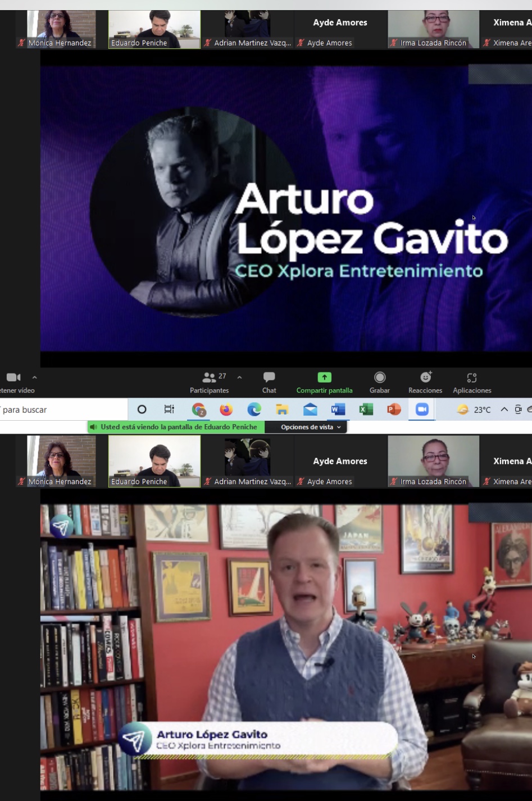
Task: Click the large 'Arturo' heading on the purple slide
Action: tap(304, 199)
